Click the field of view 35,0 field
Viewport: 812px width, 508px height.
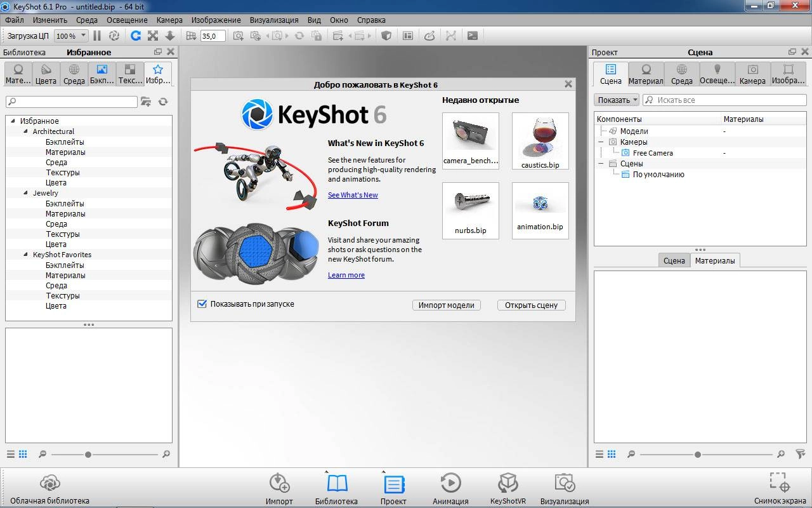click(213, 36)
